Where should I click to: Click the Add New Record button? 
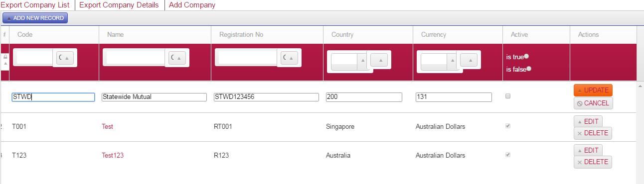click(35, 18)
